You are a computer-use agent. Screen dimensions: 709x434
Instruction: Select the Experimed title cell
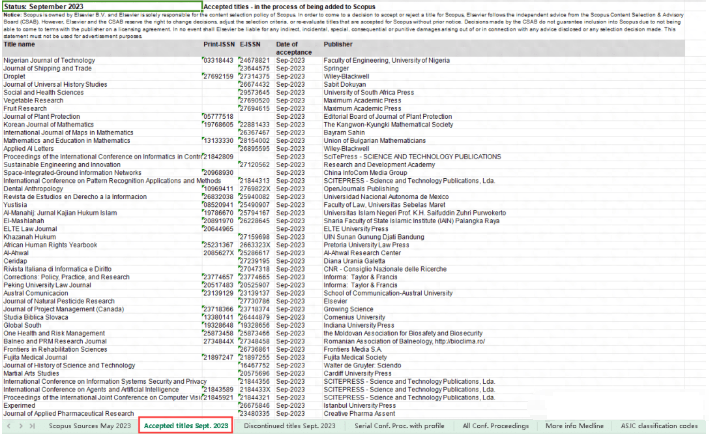(19, 406)
